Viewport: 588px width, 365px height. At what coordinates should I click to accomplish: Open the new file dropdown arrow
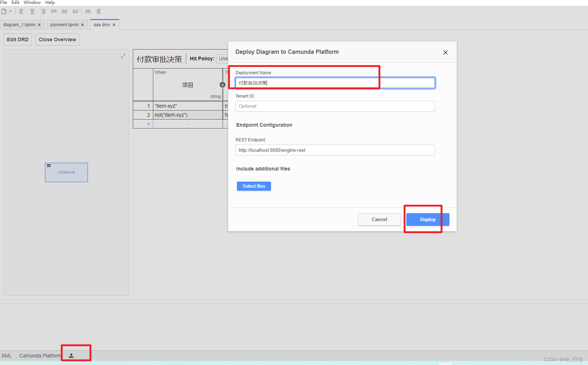pos(10,11)
